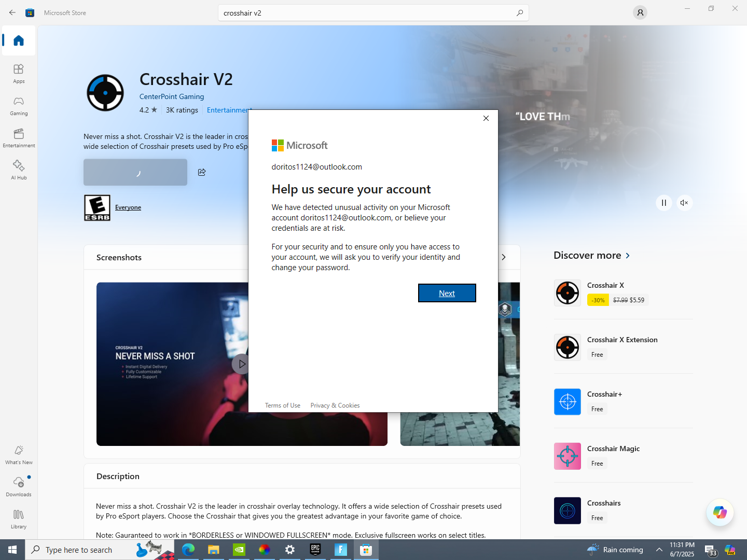Click the 4.2 star rating
This screenshot has width=747, height=560.
pos(148,110)
